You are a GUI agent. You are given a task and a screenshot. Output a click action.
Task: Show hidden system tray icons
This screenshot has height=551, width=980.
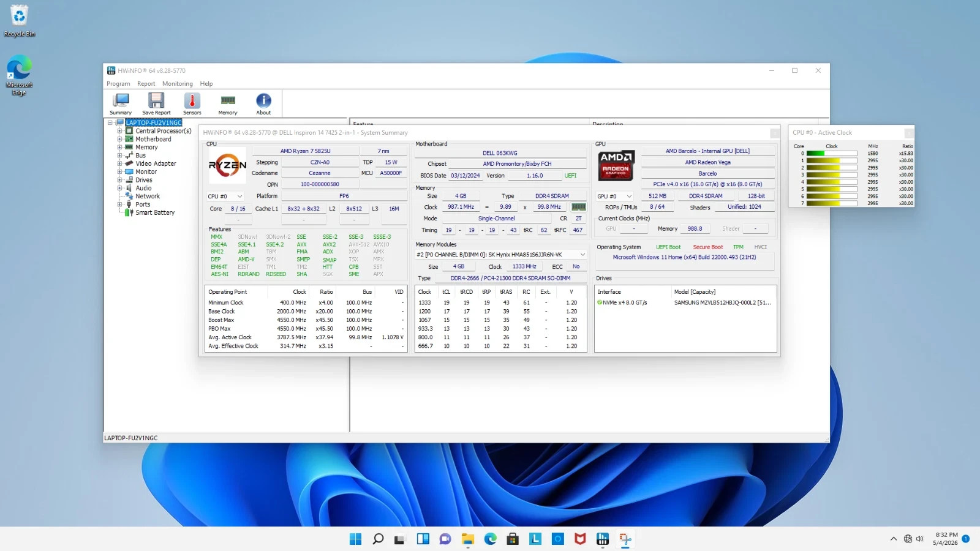(894, 539)
